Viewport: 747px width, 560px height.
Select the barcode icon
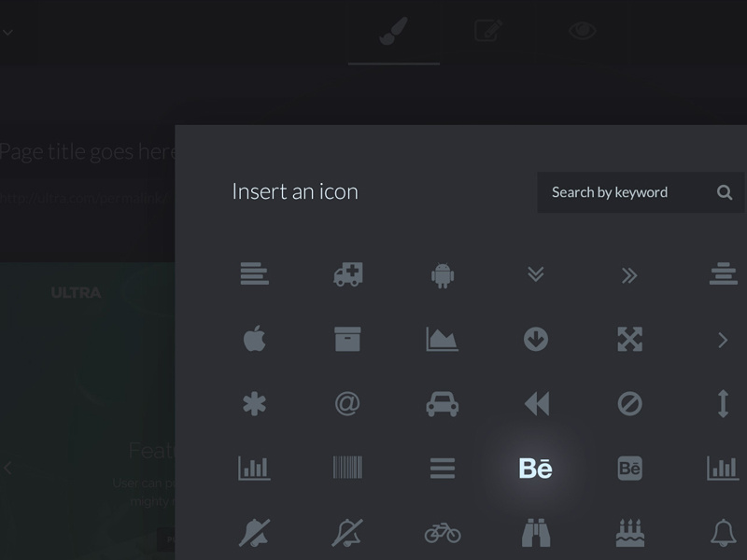pos(347,469)
